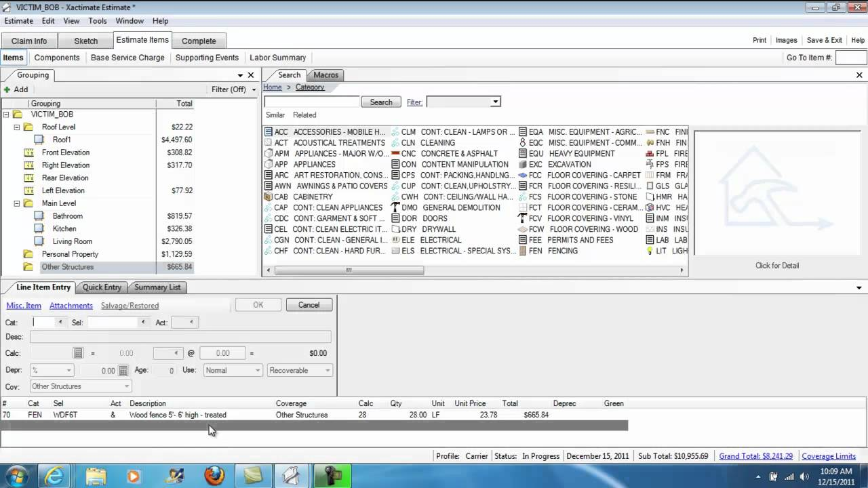Click the Personal Property folder icon
Viewport: 868px width, 488px height.
28,254
